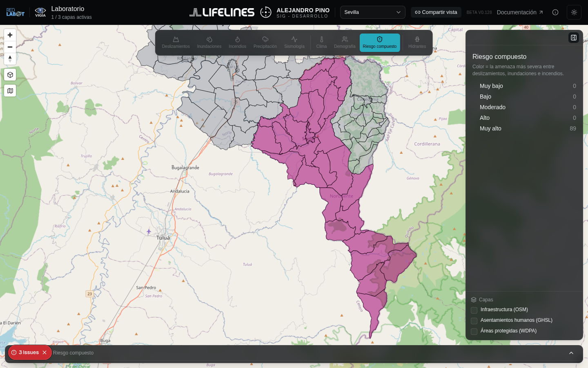Click the Bajo legend row
The image size is (588, 368).
(524, 96)
